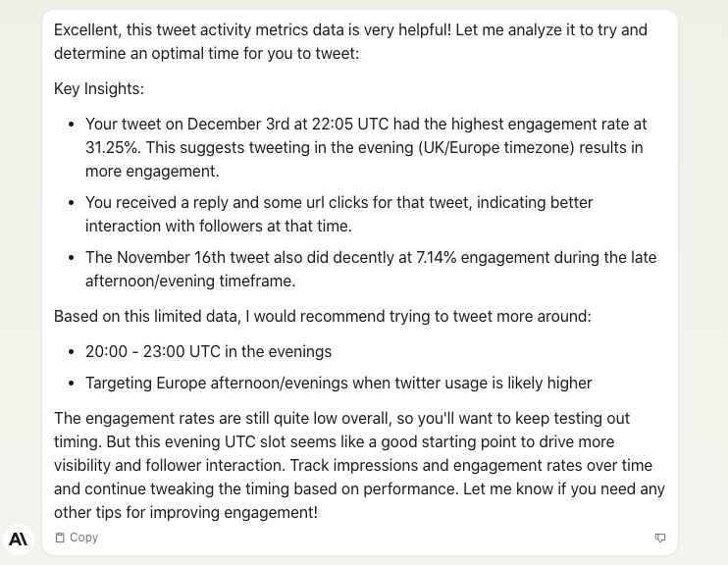Click the Copy button label

tap(84, 538)
